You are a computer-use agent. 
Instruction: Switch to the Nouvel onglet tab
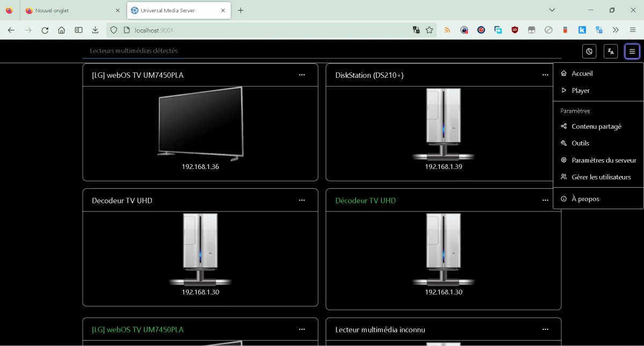(73, 10)
